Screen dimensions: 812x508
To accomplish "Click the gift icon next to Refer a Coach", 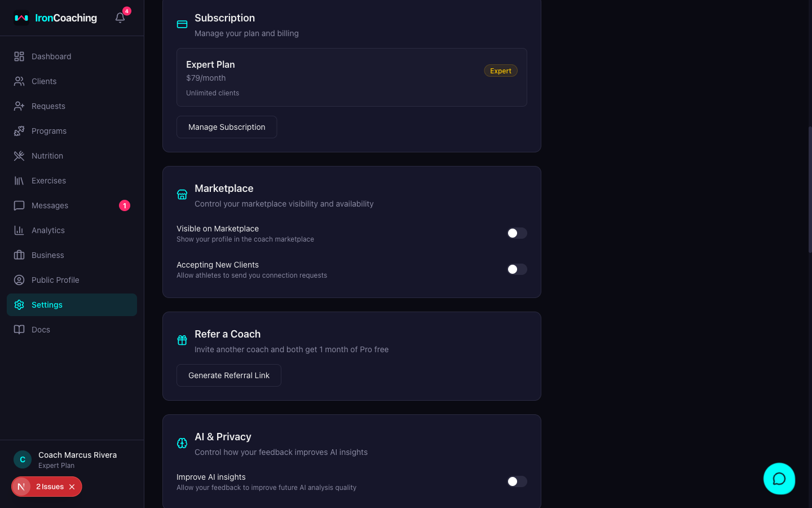I will pos(182,339).
